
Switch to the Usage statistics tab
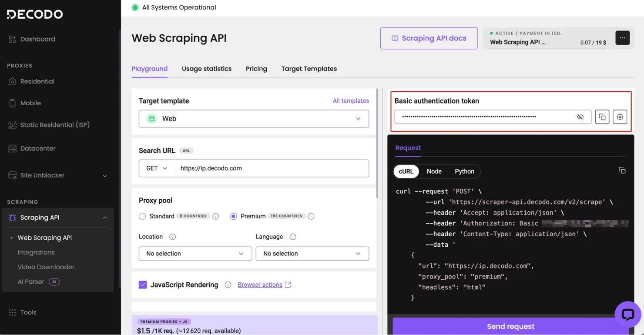click(x=207, y=69)
